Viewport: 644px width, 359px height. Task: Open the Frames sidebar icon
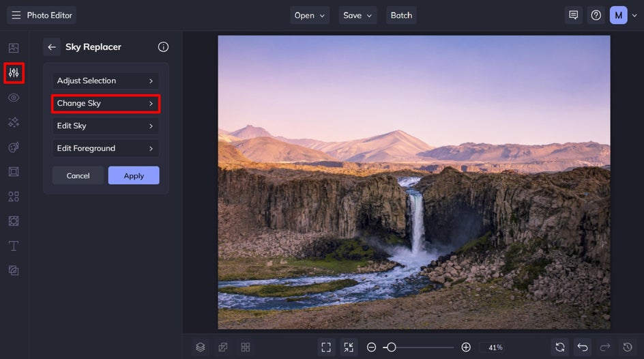[14, 172]
